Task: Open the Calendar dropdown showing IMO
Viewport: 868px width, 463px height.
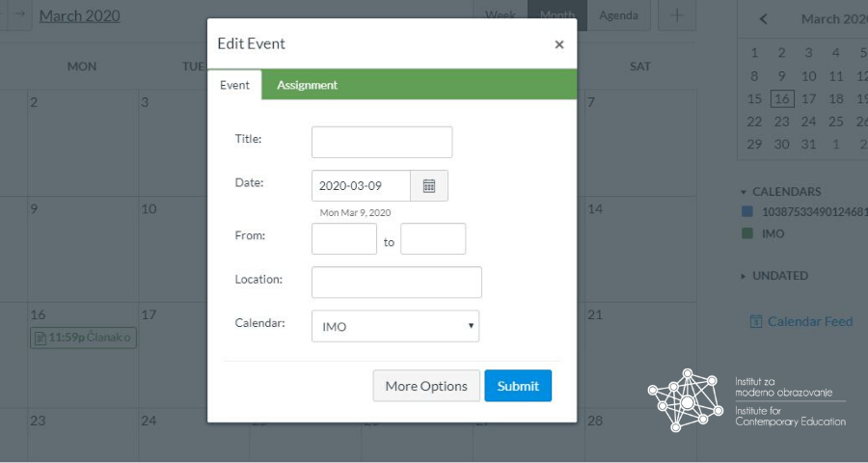Action: (x=395, y=326)
